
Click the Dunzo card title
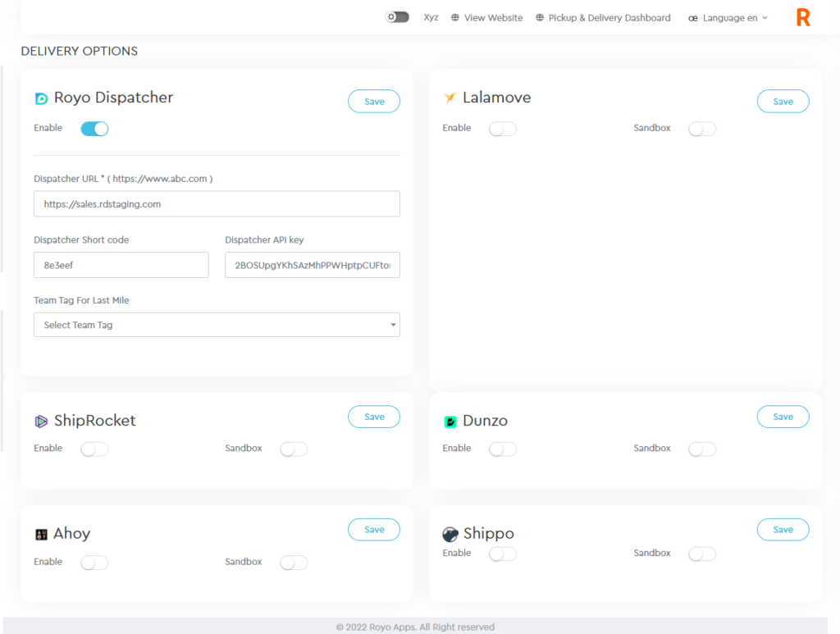pyautogui.click(x=485, y=421)
